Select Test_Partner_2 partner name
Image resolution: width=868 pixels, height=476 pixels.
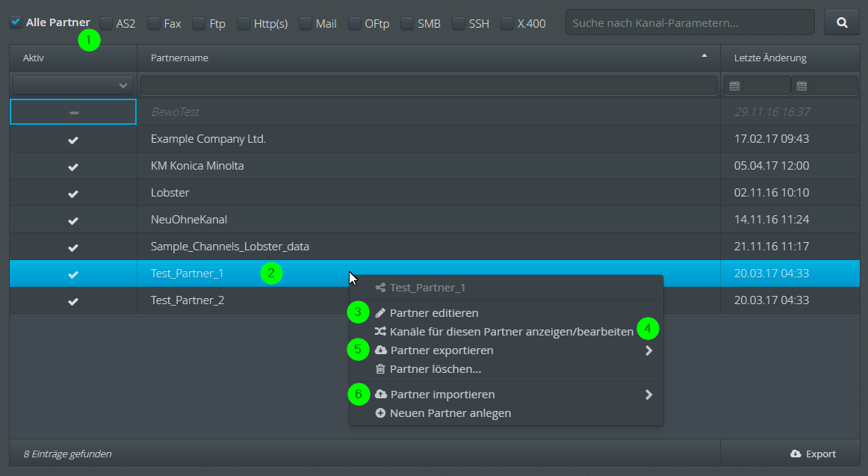[x=187, y=300]
